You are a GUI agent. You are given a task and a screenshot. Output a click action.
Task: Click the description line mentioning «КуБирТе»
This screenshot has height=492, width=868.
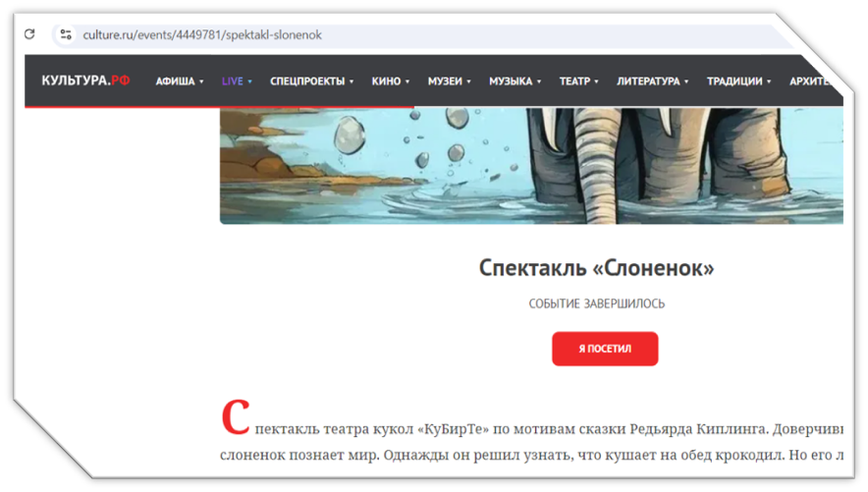(549, 429)
